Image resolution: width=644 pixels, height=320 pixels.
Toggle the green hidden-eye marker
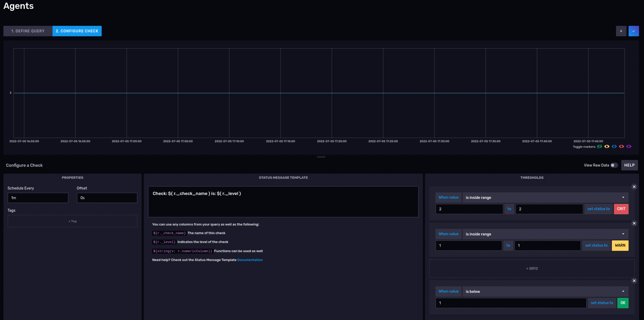point(600,146)
